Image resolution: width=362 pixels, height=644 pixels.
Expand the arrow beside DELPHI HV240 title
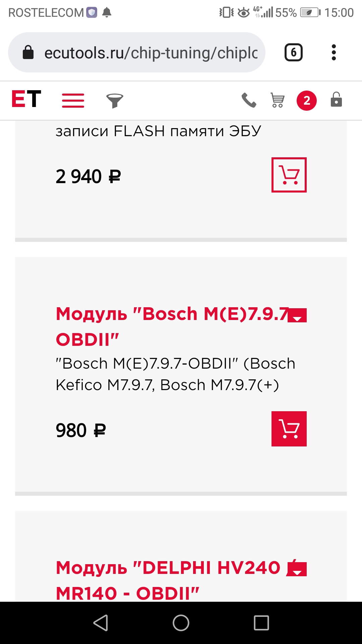pyautogui.click(x=297, y=569)
